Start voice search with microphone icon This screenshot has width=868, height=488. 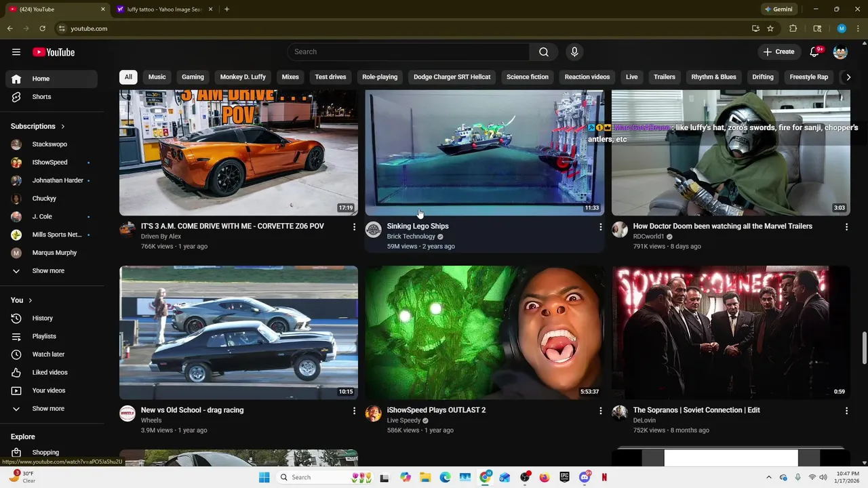[574, 52]
